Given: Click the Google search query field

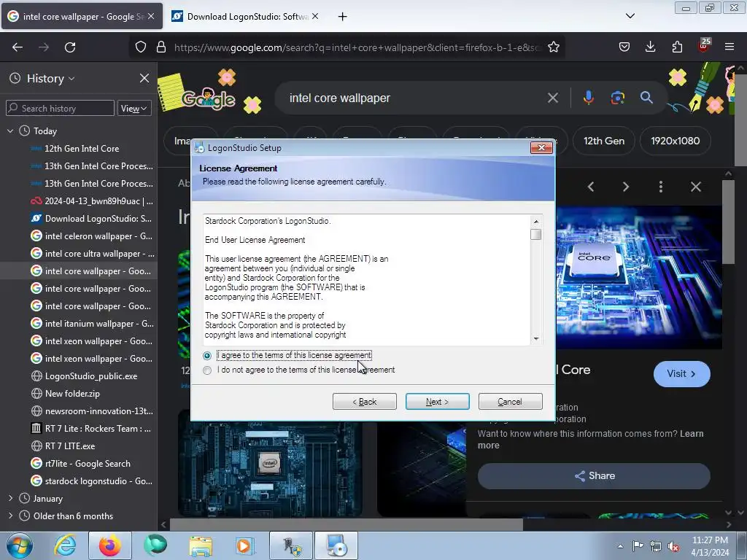Looking at the screenshot, I should pyautogui.click(x=414, y=98).
